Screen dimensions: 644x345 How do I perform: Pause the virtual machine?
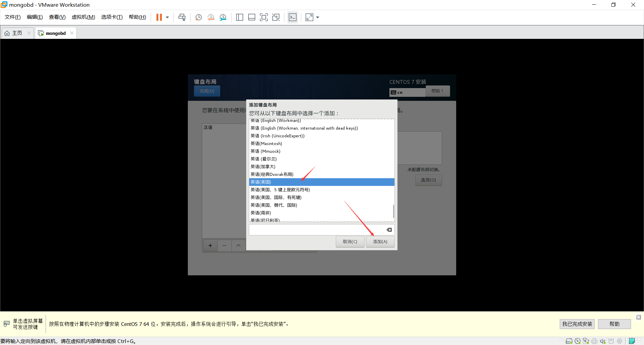[159, 17]
